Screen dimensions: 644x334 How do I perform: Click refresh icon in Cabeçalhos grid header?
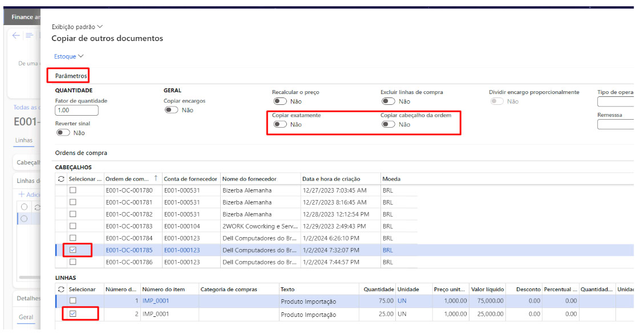[x=62, y=179]
